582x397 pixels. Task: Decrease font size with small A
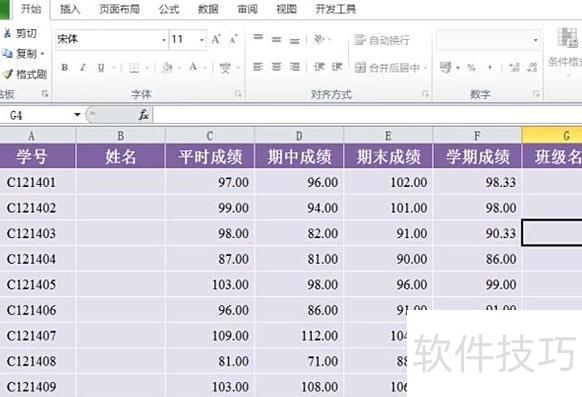click(x=233, y=39)
